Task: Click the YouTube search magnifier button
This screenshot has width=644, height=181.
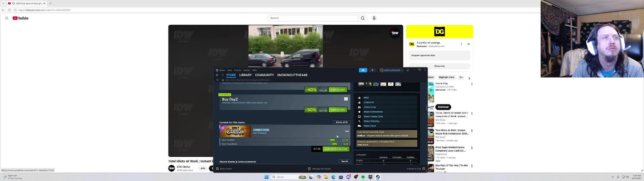Action: 363,18
